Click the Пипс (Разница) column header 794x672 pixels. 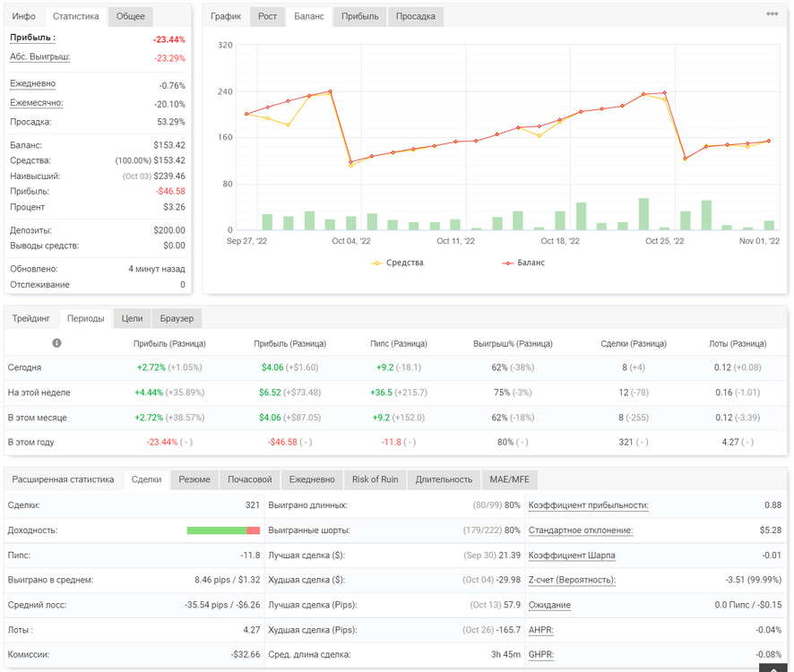(399, 344)
